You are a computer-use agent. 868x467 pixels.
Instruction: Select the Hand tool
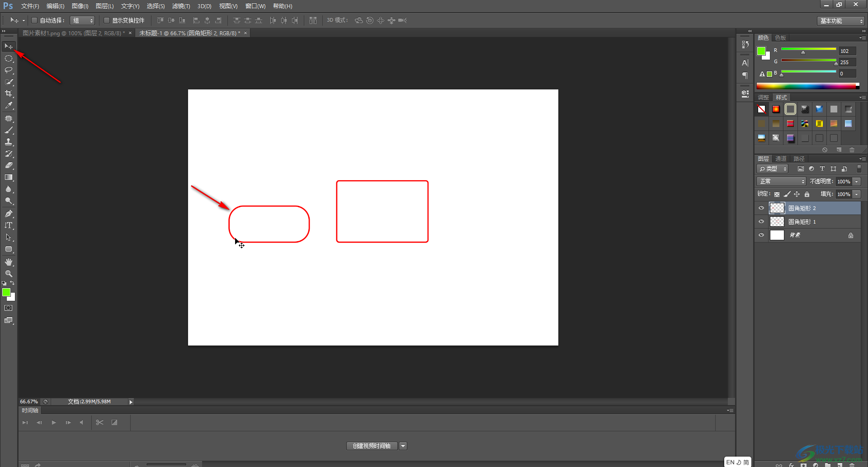[9, 262]
